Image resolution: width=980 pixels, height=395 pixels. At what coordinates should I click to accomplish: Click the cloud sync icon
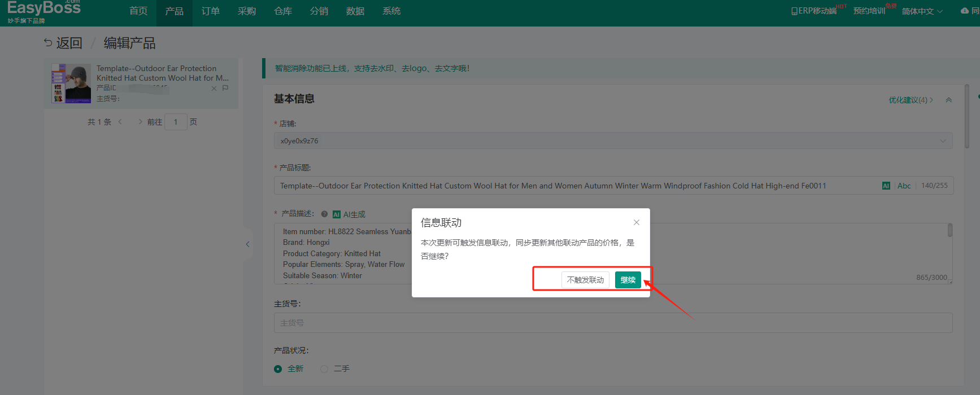click(x=965, y=11)
